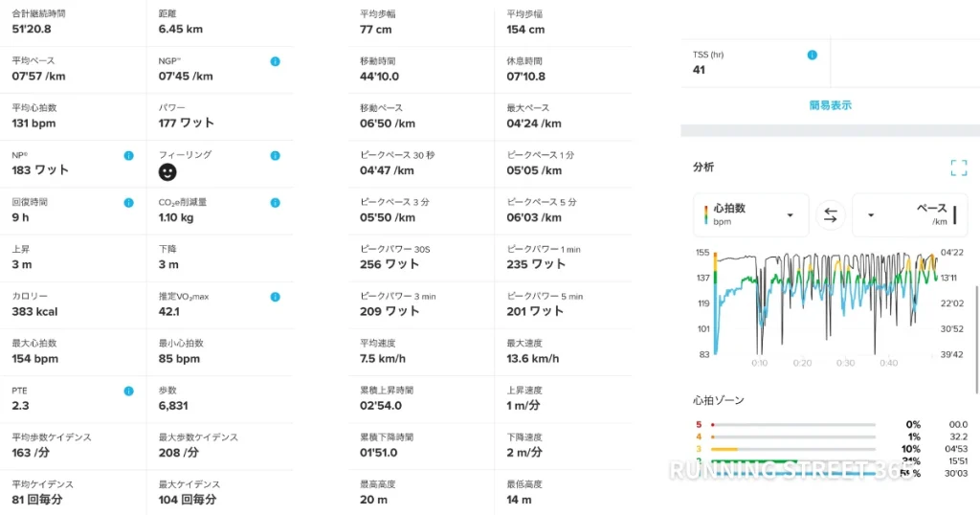The height and width of the screenshot is (515, 980).
Task: Open info icon next to PTE
Action: click(x=129, y=392)
